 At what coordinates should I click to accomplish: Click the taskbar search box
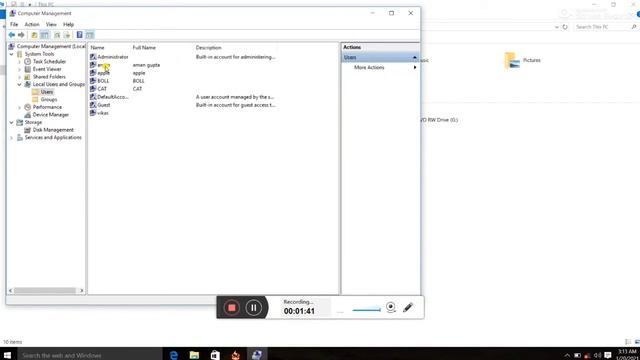pyautogui.click(x=89, y=355)
